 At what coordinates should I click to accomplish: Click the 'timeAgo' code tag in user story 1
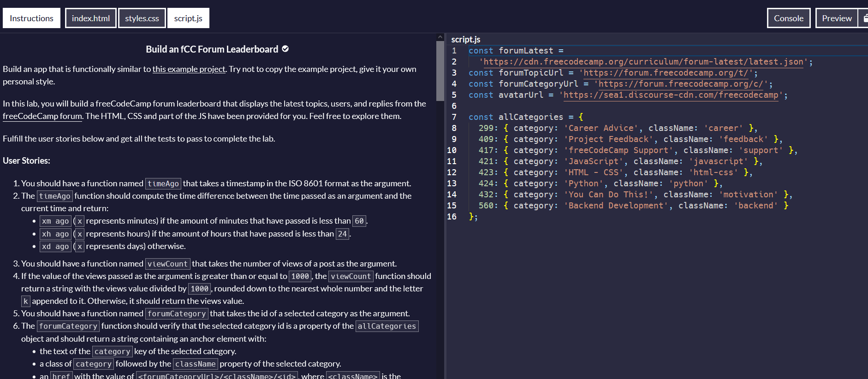[163, 184]
